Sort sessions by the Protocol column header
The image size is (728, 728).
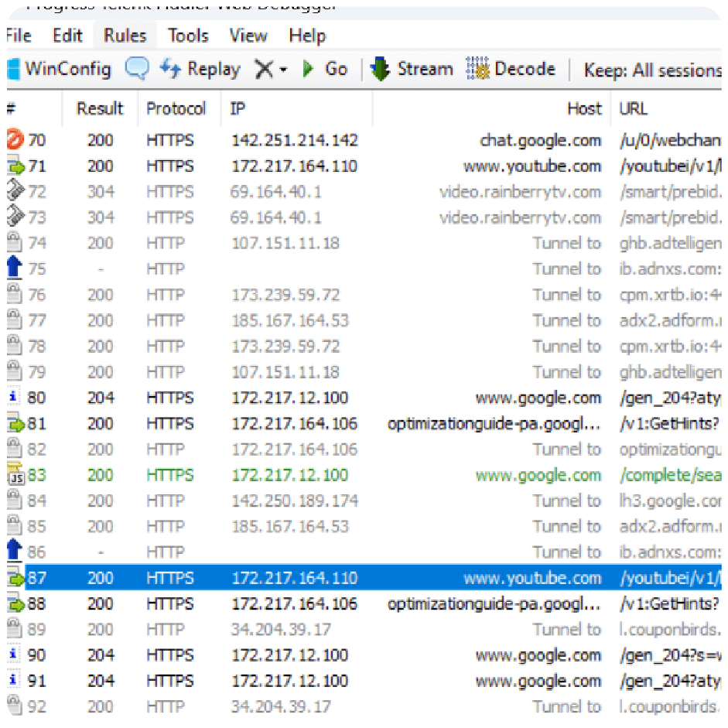pos(176,109)
